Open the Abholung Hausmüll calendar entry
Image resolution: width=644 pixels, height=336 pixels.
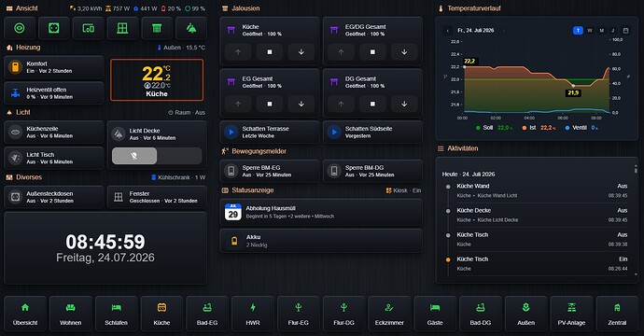[321, 212]
